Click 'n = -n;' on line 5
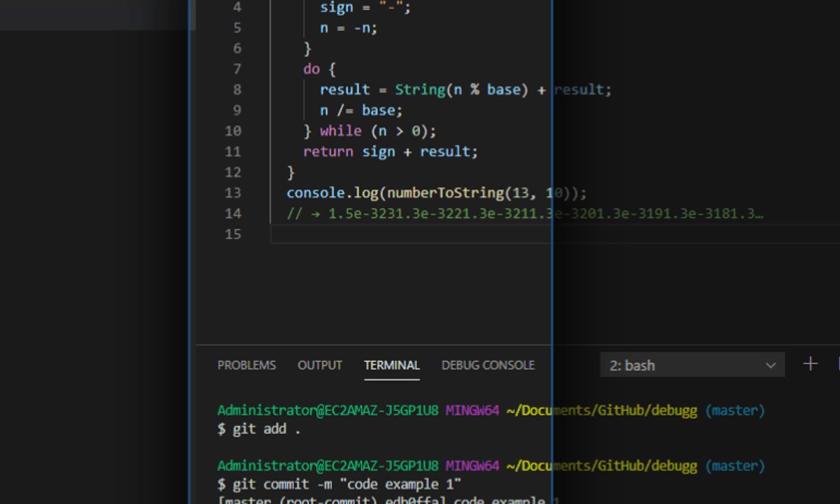The width and height of the screenshot is (840, 504). point(349,28)
